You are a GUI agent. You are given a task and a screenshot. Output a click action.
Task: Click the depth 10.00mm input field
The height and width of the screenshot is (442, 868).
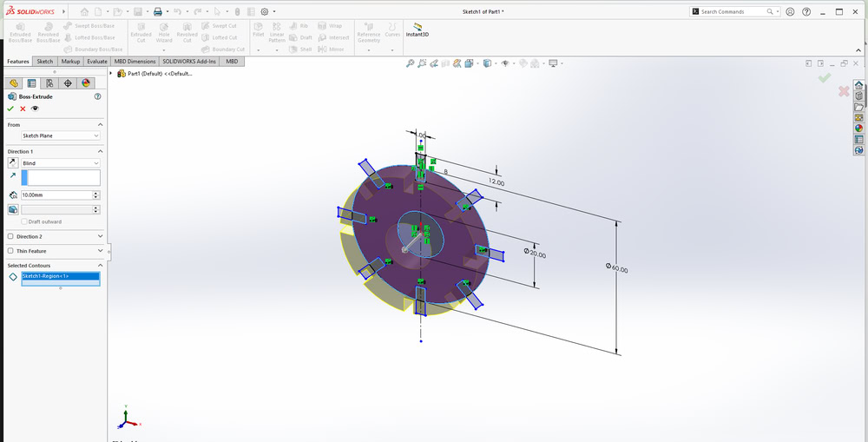[x=56, y=195]
